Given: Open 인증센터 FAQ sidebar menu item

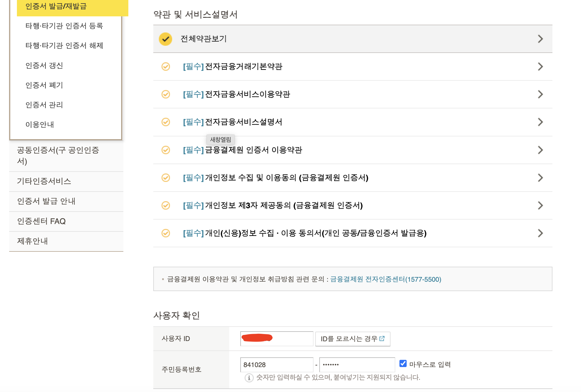Looking at the screenshot, I should 41,221.
